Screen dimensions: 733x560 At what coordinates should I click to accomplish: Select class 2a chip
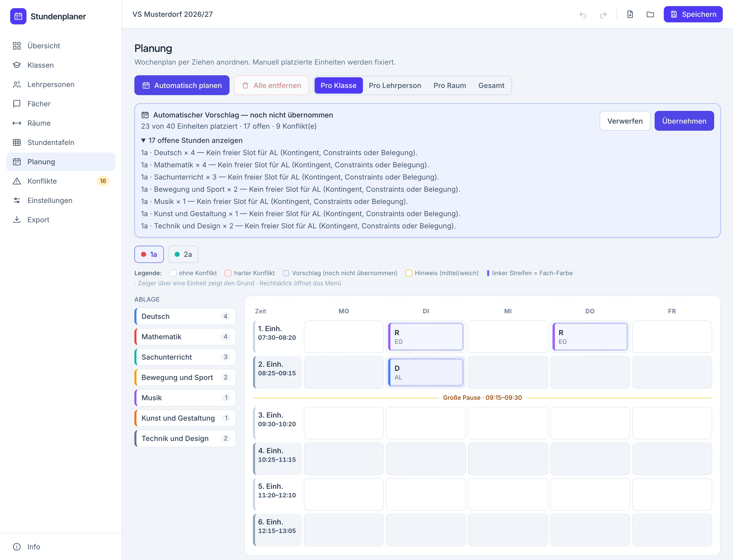click(x=183, y=254)
